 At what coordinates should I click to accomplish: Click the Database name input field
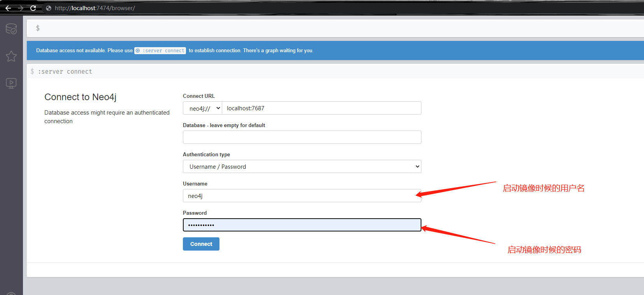point(302,137)
